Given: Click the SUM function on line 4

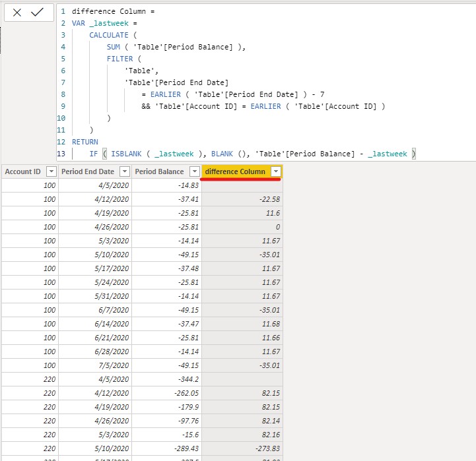Looking at the screenshot, I should coord(114,47).
